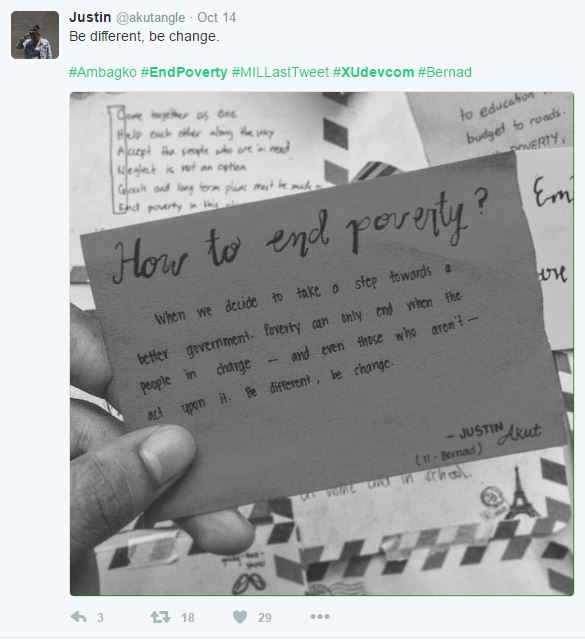The width and height of the screenshot is (585, 643).
Task: Open the @akutangle handle link
Action: (x=150, y=18)
